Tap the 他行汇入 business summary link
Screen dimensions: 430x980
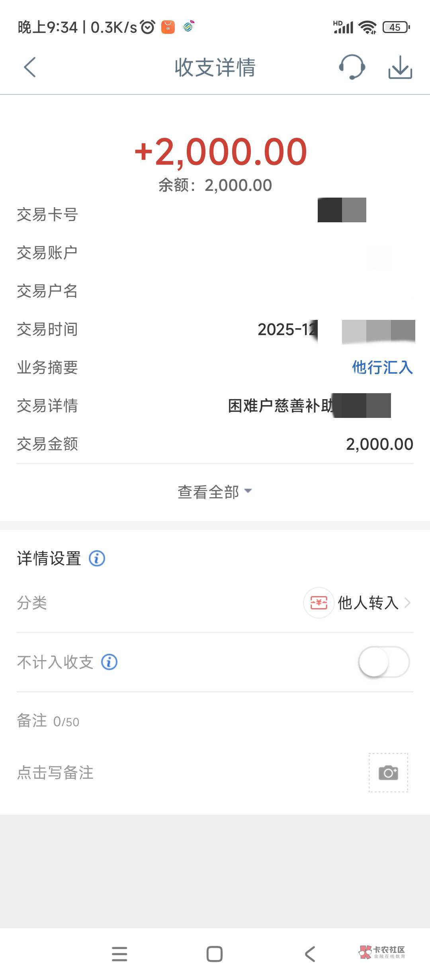click(382, 367)
